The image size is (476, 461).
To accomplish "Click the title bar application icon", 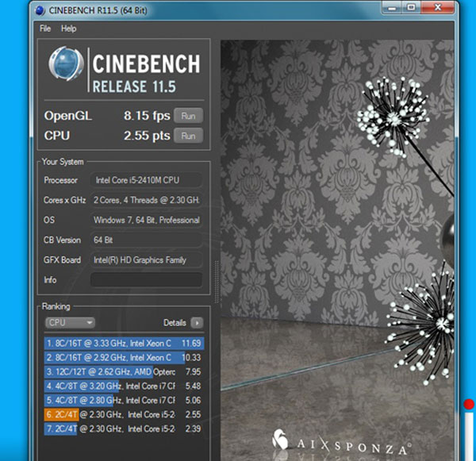I will point(40,10).
